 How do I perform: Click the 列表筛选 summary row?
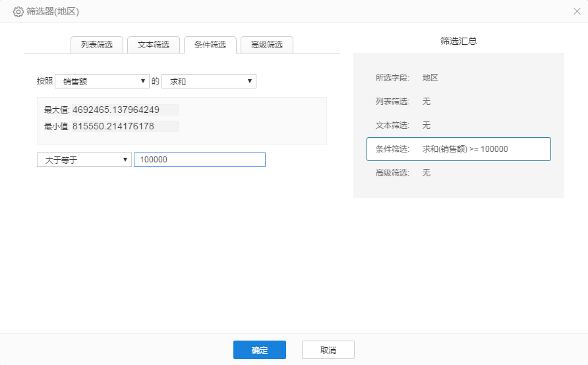(458, 102)
